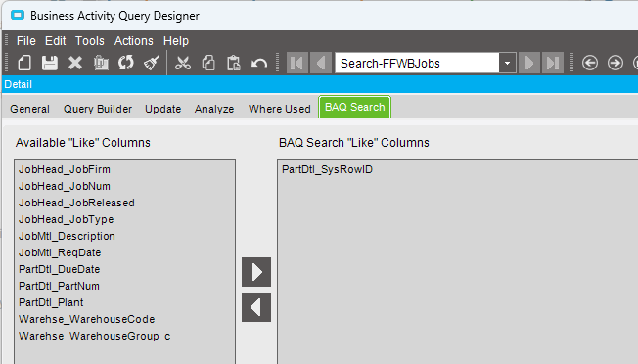Jump to the last record arrow
The height and width of the screenshot is (364, 638).
pos(553,63)
